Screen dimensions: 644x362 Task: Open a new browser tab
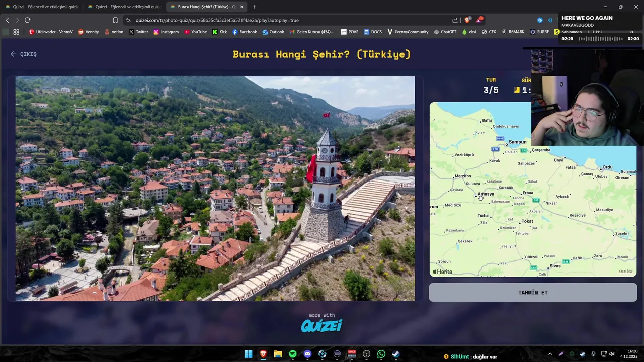coord(254,7)
